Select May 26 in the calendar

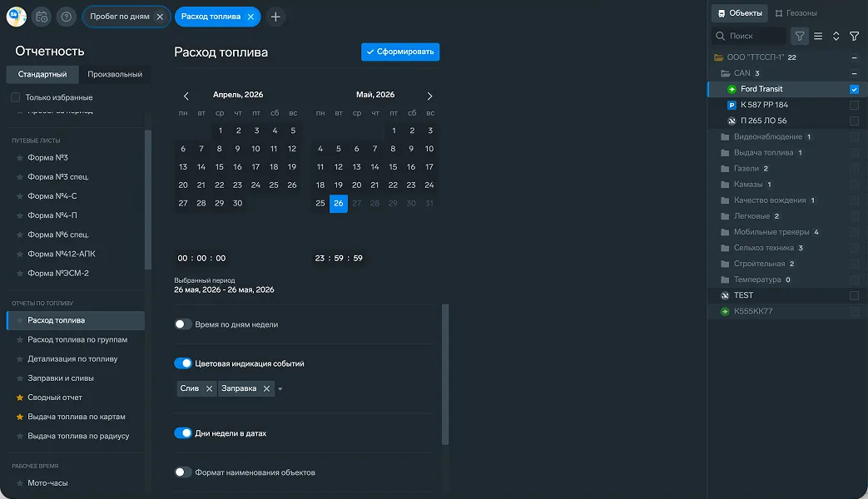[x=338, y=204]
